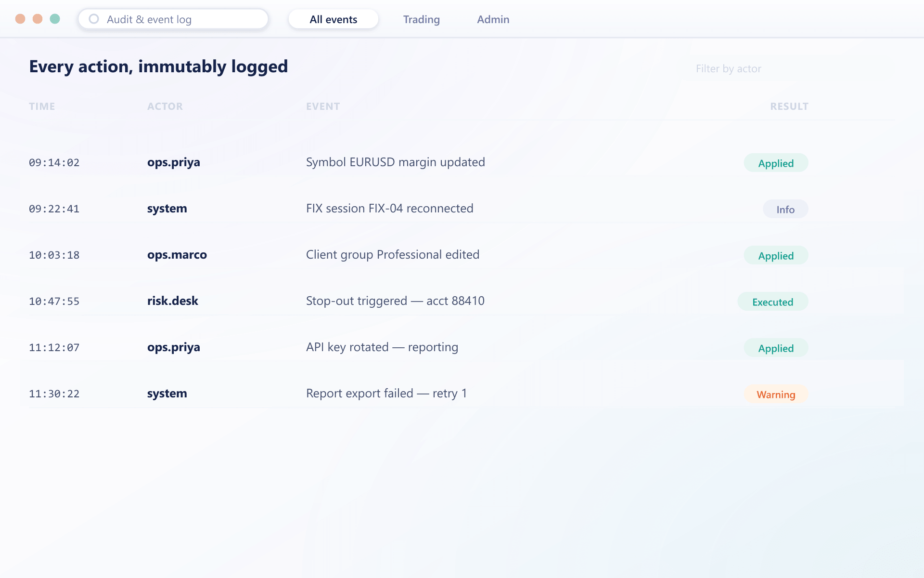Select timestamp 10:47:55

pyautogui.click(x=54, y=302)
